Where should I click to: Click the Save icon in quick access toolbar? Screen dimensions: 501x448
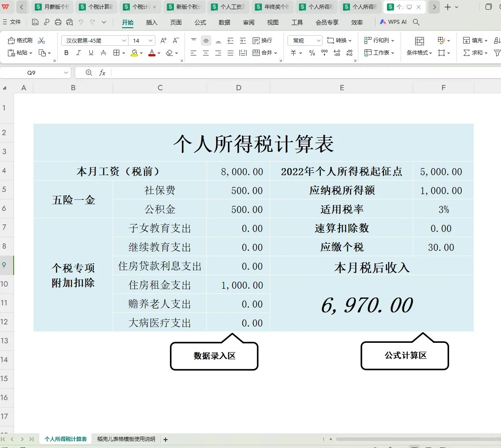[35, 22]
